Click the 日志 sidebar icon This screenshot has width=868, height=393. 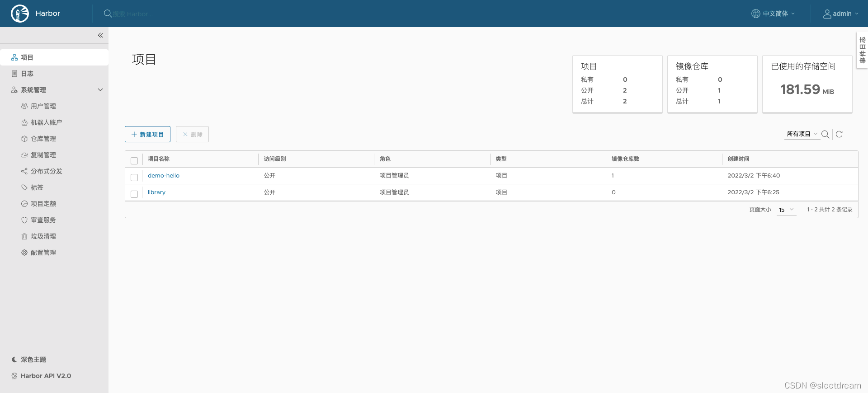click(x=14, y=74)
